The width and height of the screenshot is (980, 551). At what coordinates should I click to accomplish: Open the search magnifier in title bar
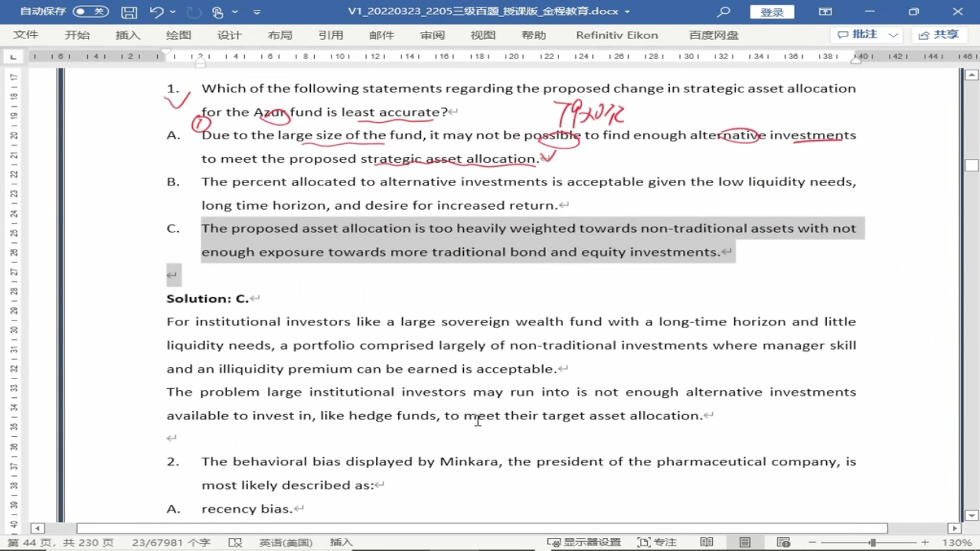coord(723,12)
